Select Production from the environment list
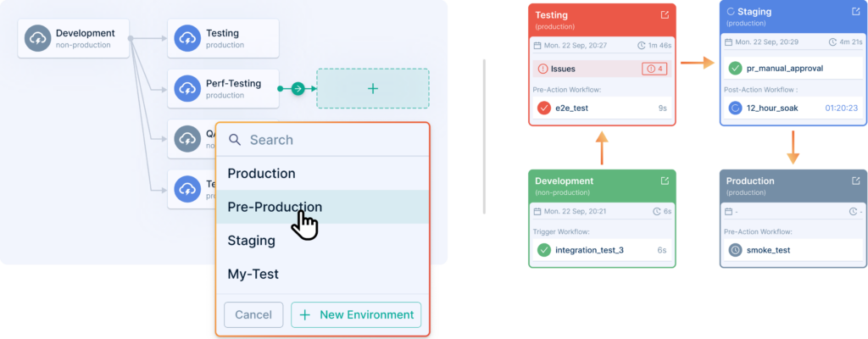Viewport: 868px width, 339px height. [x=261, y=174]
